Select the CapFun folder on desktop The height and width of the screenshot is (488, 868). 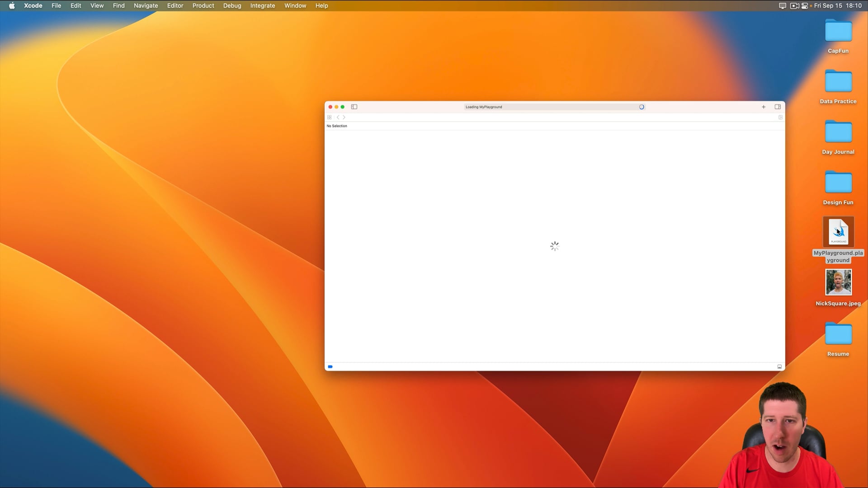(x=838, y=31)
